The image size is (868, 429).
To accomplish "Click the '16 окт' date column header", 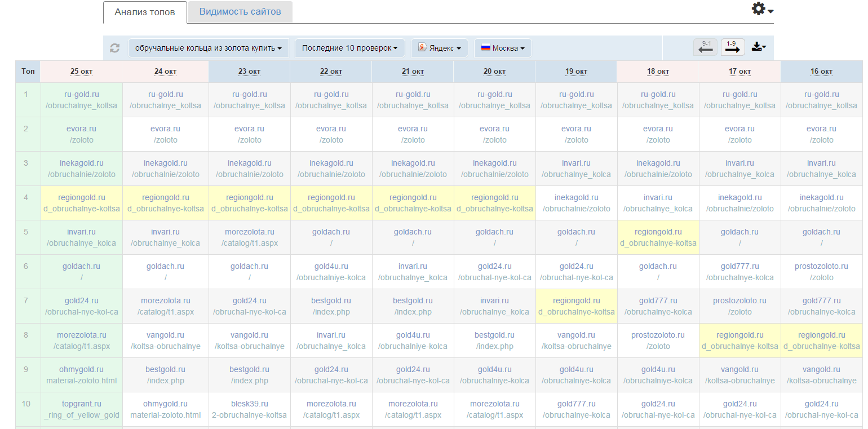I will point(821,72).
